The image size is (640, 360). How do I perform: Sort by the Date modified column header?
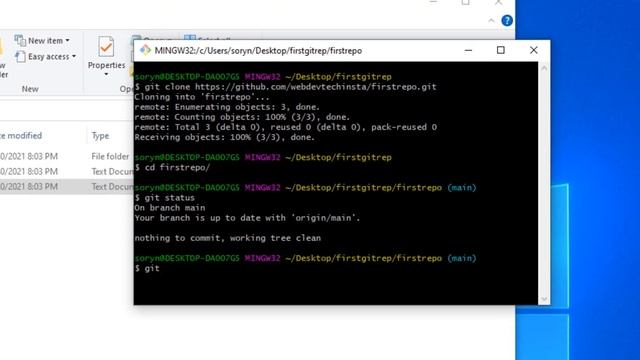[21, 136]
